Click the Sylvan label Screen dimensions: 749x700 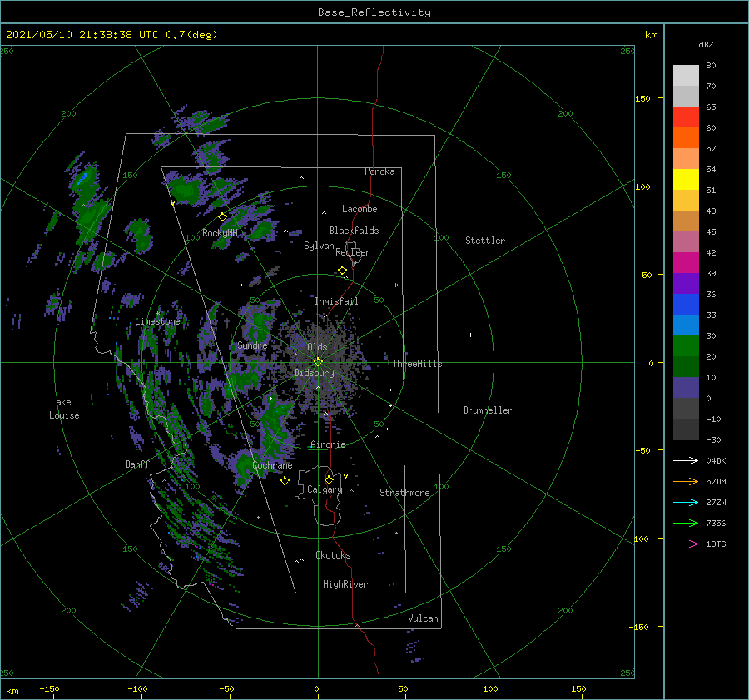point(319,246)
